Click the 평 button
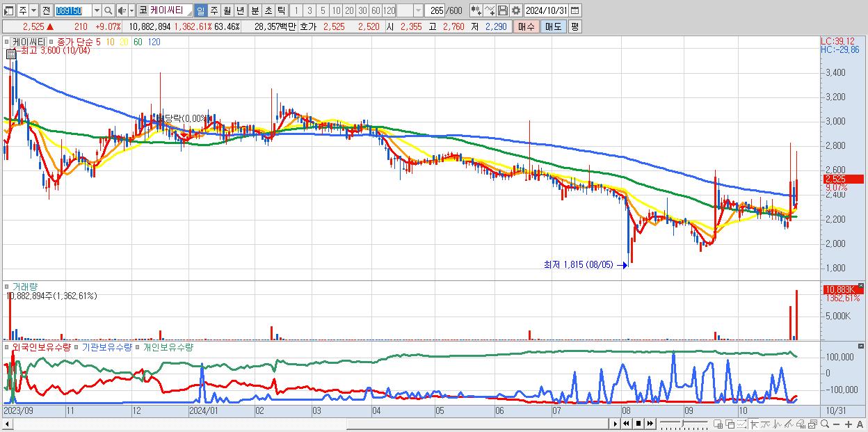868x432 pixels. tap(574, 26)
